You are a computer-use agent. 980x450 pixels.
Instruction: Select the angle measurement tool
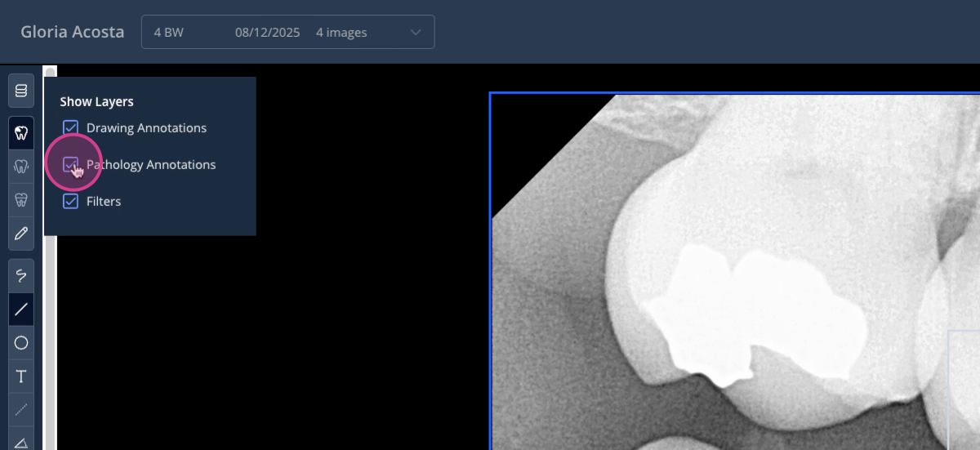pyautogui.click(x=21, y=442)
